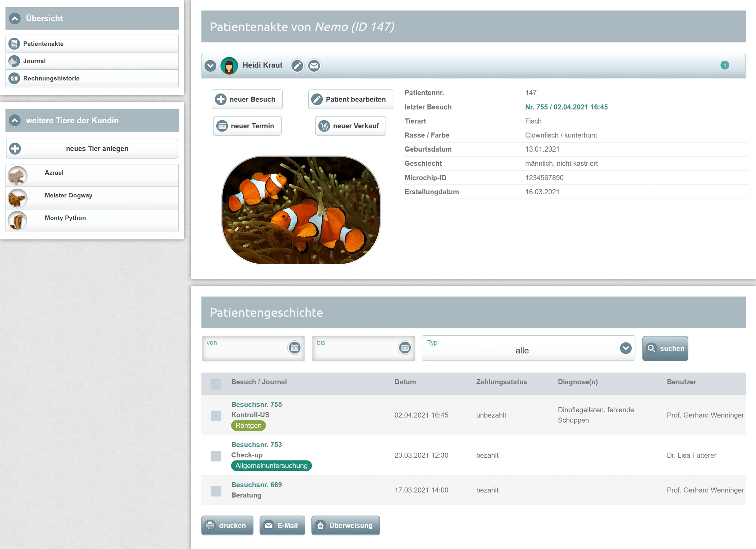Toggle select-all checkbox in table header
The width and height of the screenshot is (756, 549).
click(216, 384)
